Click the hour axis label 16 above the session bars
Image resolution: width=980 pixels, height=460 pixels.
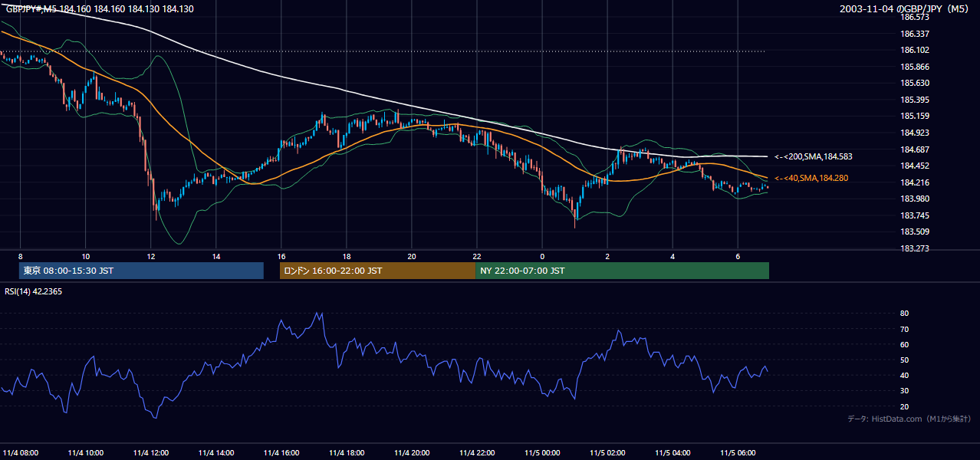click(281, 256)
